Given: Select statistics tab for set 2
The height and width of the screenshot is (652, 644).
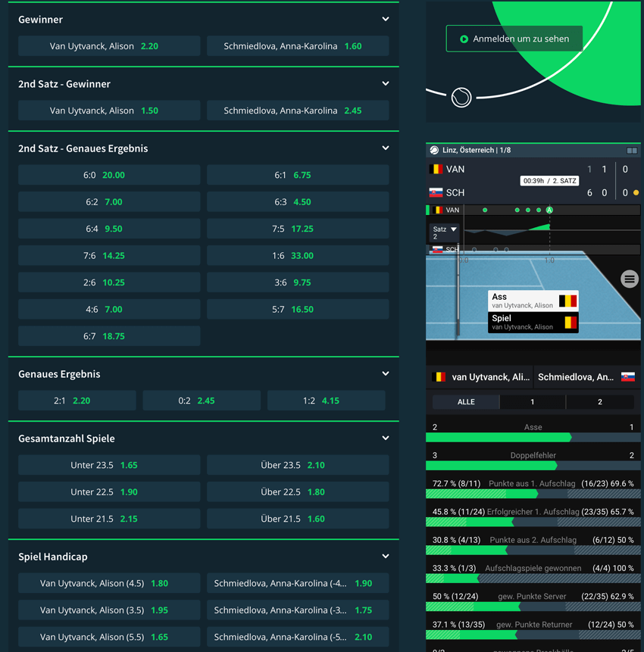Looking at the screenshot, I should coord(600,401).
